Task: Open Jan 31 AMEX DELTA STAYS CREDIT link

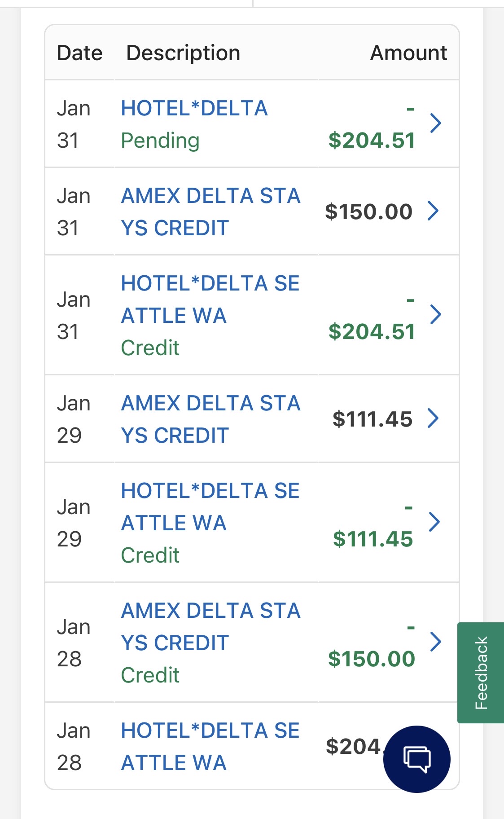Action: [x=210, y=211]
